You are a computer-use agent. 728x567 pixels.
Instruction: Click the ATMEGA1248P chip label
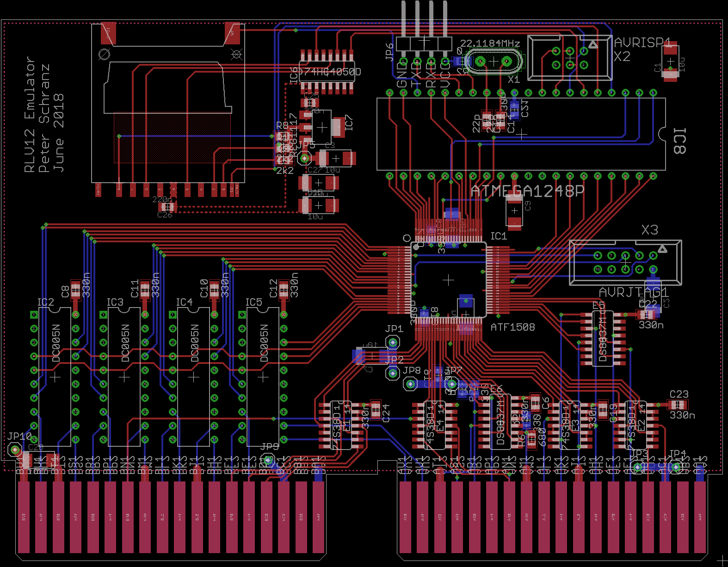[x=528, y=191]
